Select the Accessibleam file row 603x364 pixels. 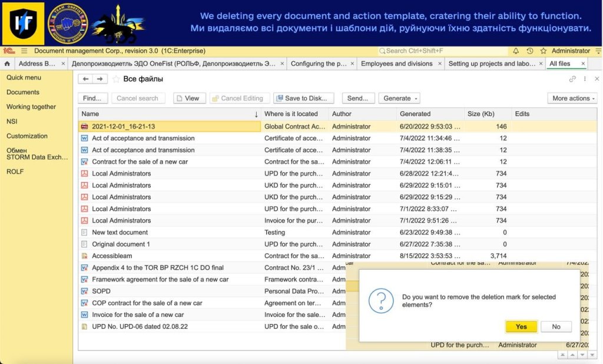[112, 256]
